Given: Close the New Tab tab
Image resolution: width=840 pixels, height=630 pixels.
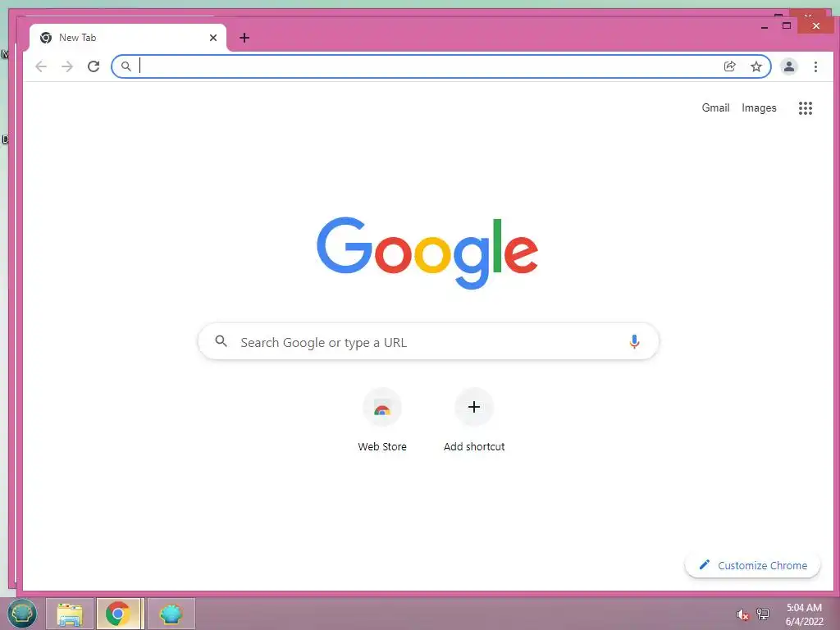Looking at the screenshot, I should click(x=213, y=38).
